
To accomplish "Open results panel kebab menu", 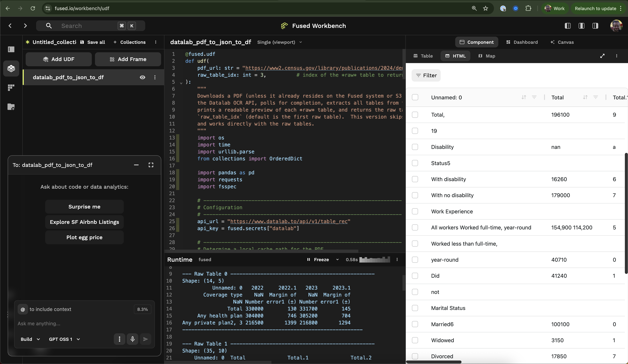I will (616, 56).
